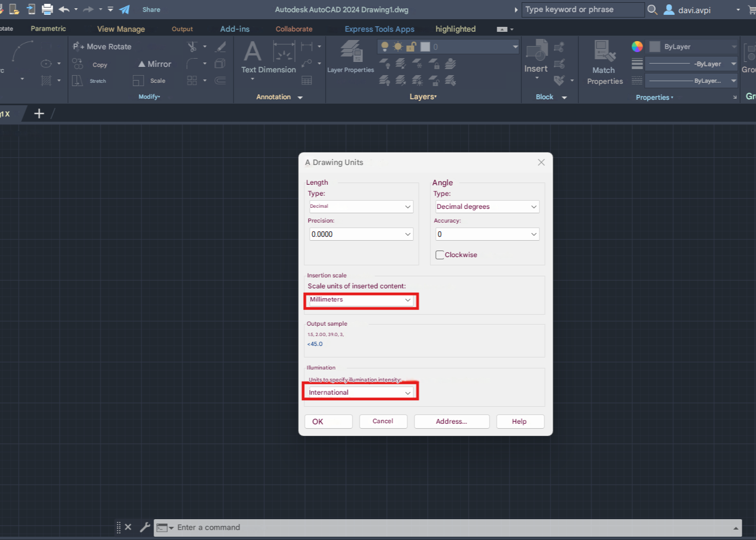Toggle the layer freeze sun icon
The width and height of the screenshot is (756, 540).
(398, 47)
